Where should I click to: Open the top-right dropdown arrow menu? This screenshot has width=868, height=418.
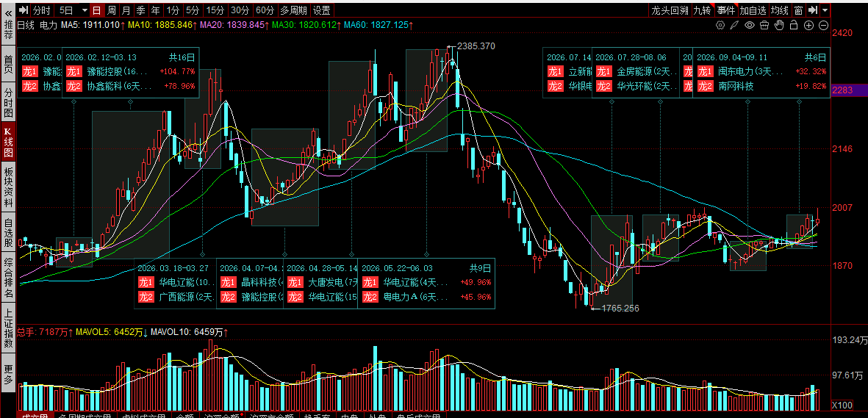coord(825,10)
